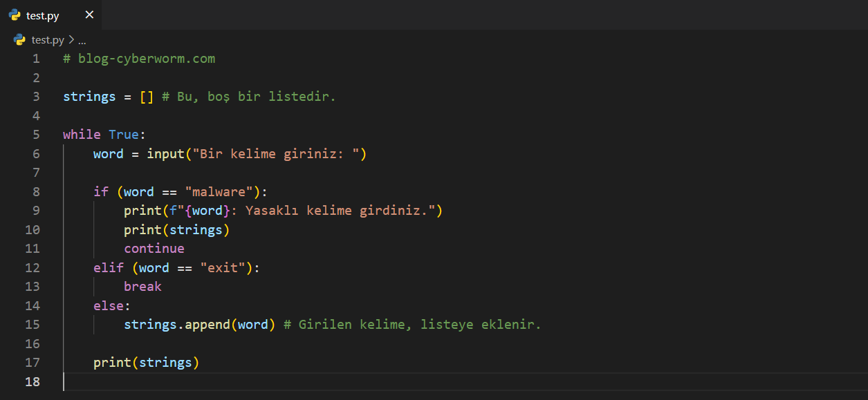Viewport: 868px width, 400px height.
Task: Click the "exit" string on line 12
Action: (x=222, y=267)
